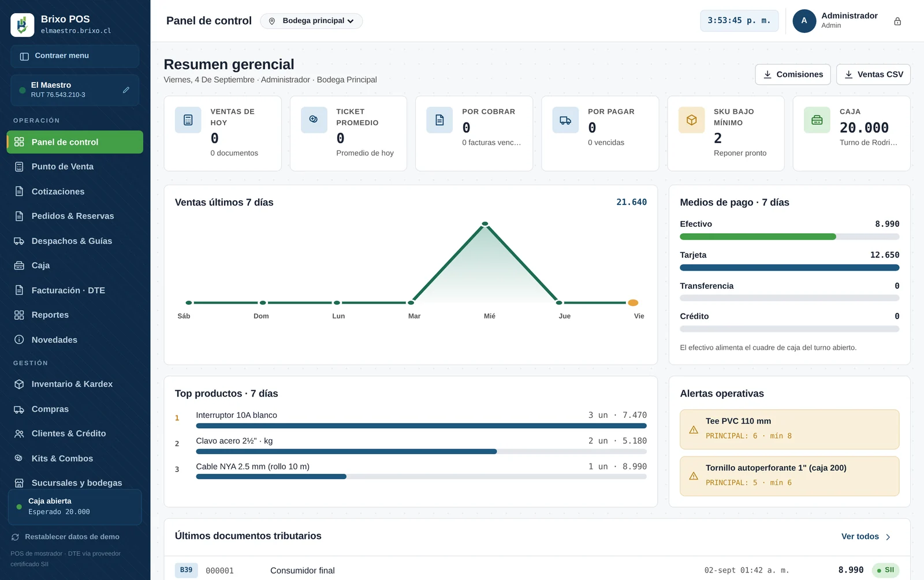The height and width of the screenshot is (580, 924).
Task: Select the active Panel de control item
Action: pos(74,142)
